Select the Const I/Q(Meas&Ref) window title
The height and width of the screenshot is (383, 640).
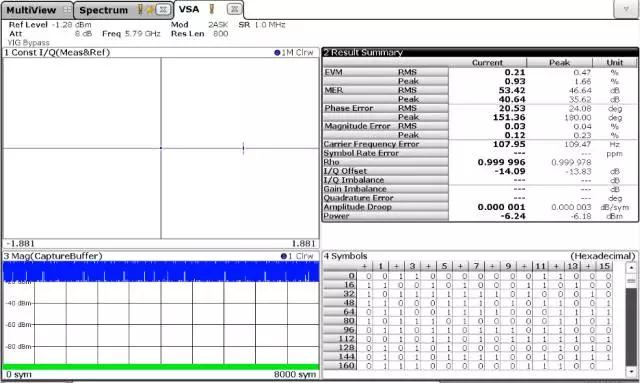click(57, 53)
